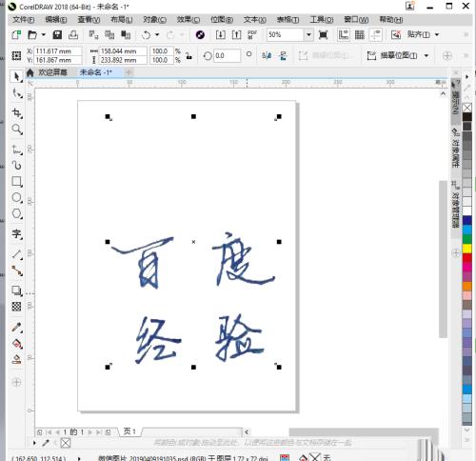Image resolution: width=476 pixels, height=461 pixels.
Task: Select the Shape edit tool
Action: pyautogui.click(x=17, y=93)
